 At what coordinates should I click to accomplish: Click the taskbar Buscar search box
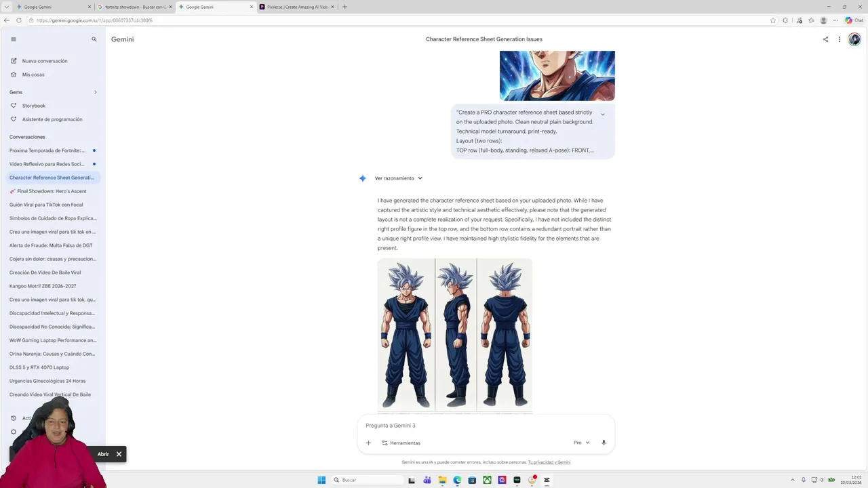[x=366, y=480]
